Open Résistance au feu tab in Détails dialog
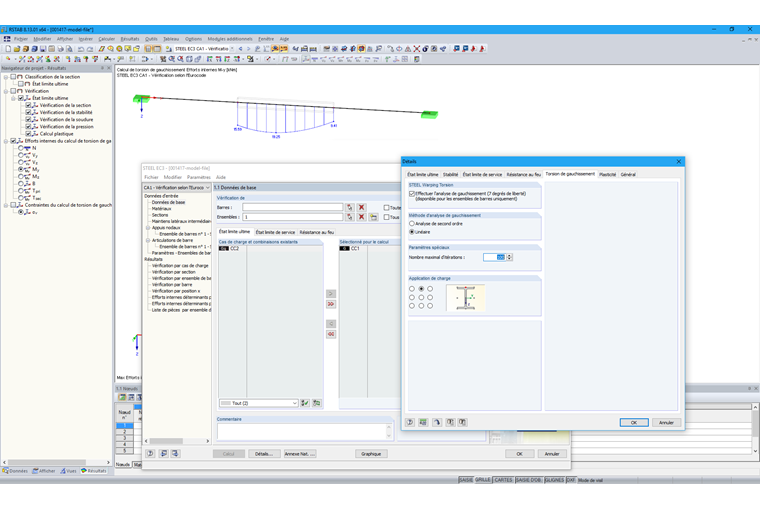Screen dimensions: 760x509 coord(523,175)
